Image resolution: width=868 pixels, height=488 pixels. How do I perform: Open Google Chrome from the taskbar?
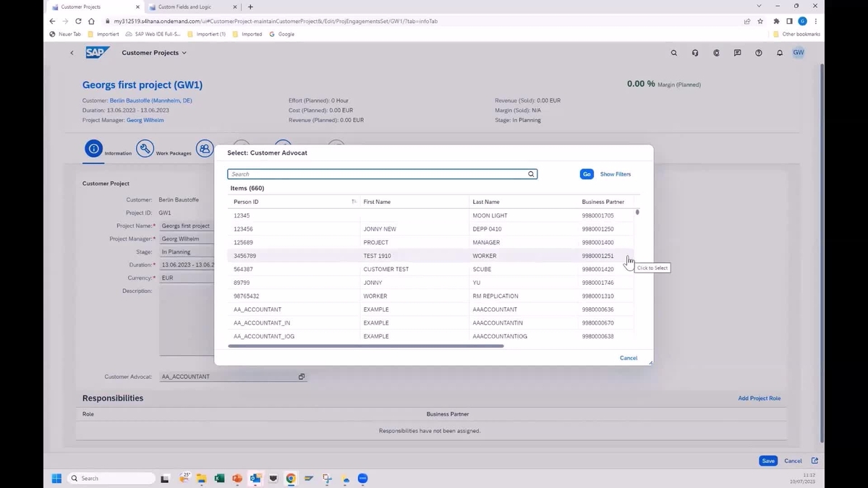tap(291, 478)
